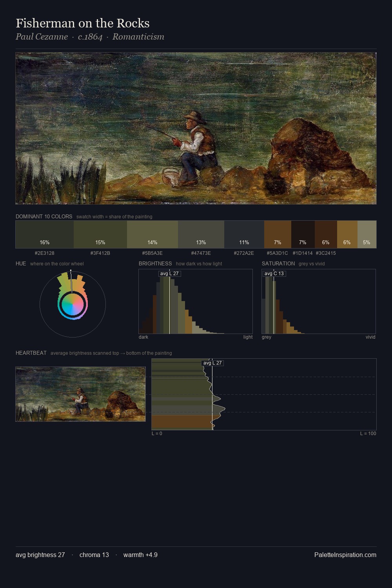Screen dimensions: 392x588
Task: Click the hex code #3C2415 text
Action: pyautogui.click(x=326, y=253)
